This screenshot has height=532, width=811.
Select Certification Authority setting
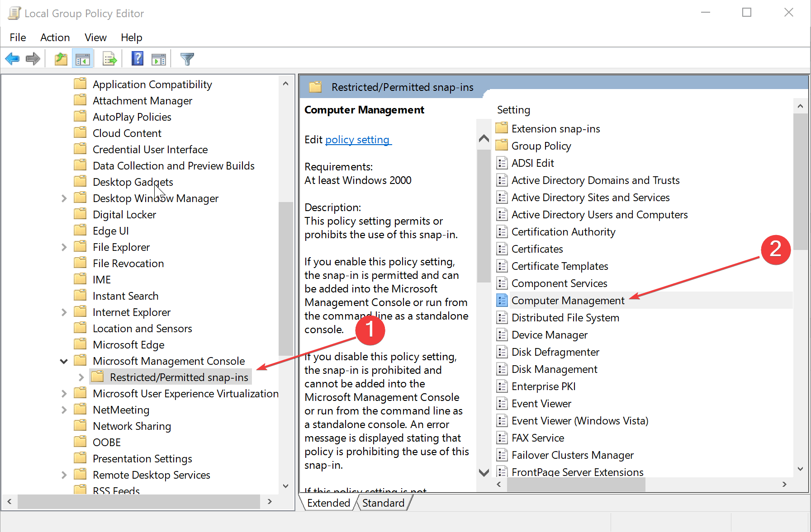[563, 231]
